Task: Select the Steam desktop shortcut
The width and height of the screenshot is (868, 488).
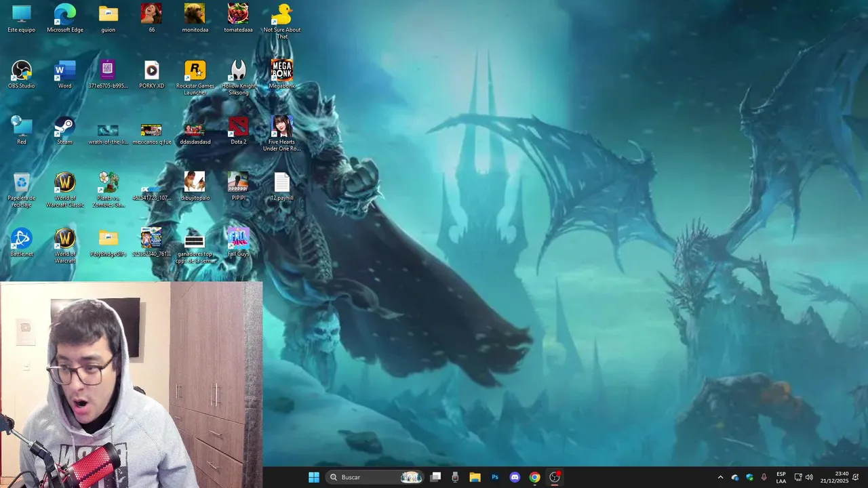Action: (65, 131)
